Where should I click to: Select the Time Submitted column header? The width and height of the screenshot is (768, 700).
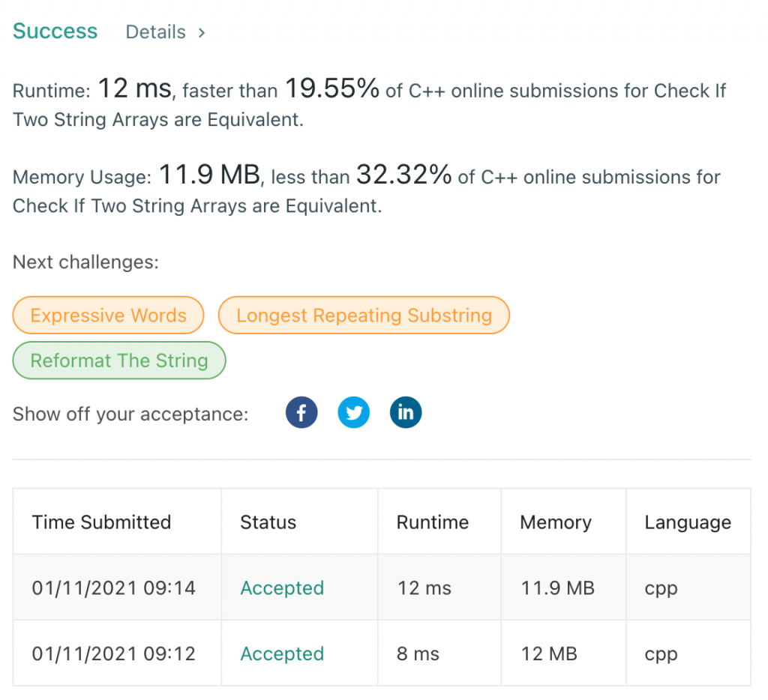click(x=101, y=522)
